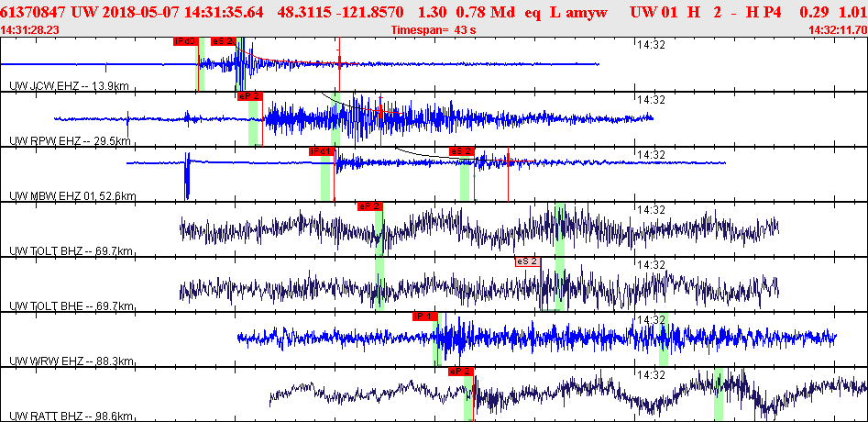This screenshot has width=868, height=422.
Task: Click the UW WRW EHZ 88.3km label
Action: coord(71,361)
